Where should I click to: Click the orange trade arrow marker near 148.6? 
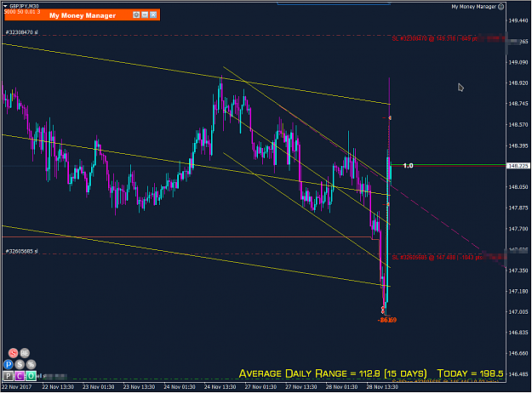pyautogui.click(x=390, y=118)
